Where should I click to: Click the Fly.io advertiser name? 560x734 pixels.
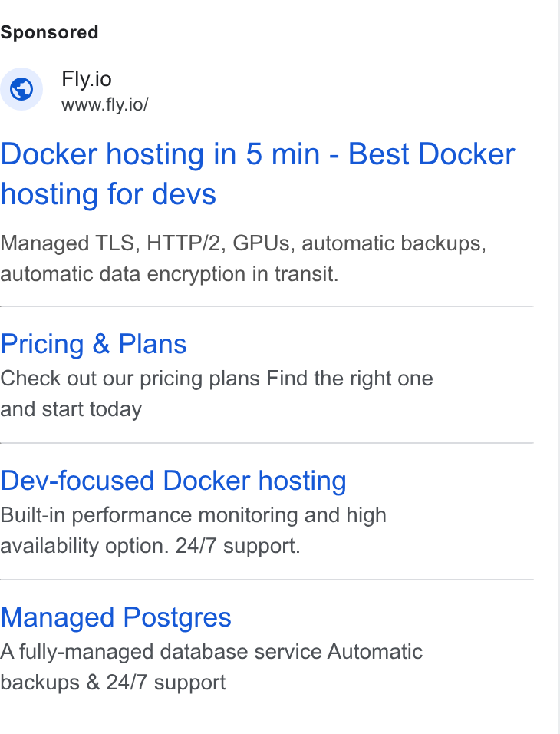click(87, 79)
